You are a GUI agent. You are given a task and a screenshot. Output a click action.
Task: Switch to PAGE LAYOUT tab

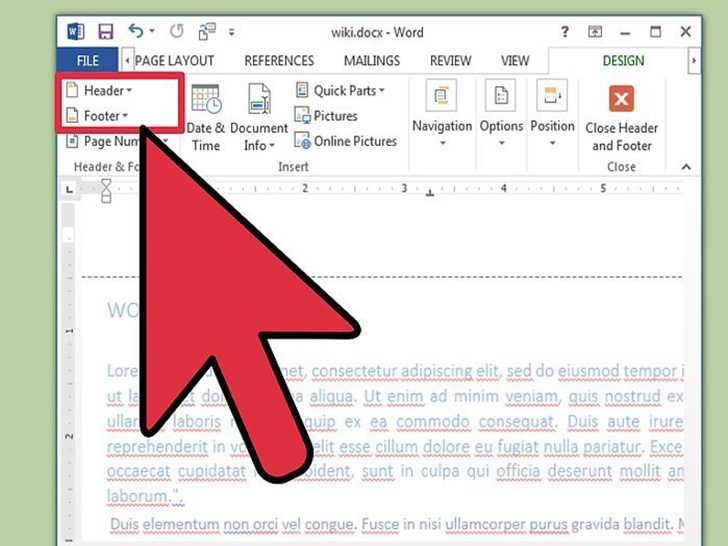[x=174, y=61]
